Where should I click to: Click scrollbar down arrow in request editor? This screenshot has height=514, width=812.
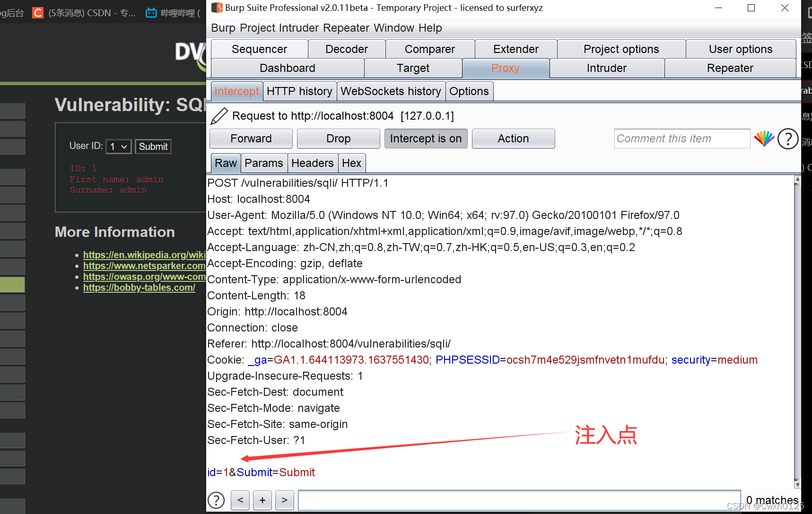pos(797,485)
